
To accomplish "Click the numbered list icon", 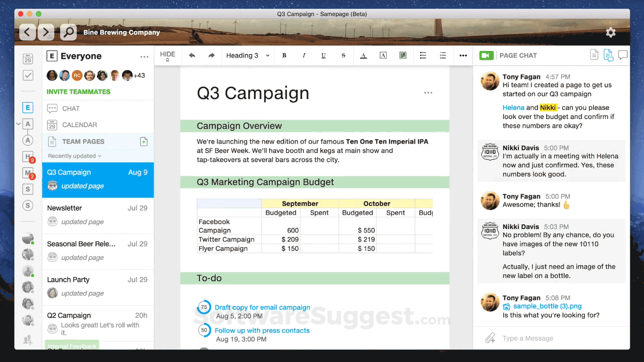I will pyautogui.click(x=443, y=55).
